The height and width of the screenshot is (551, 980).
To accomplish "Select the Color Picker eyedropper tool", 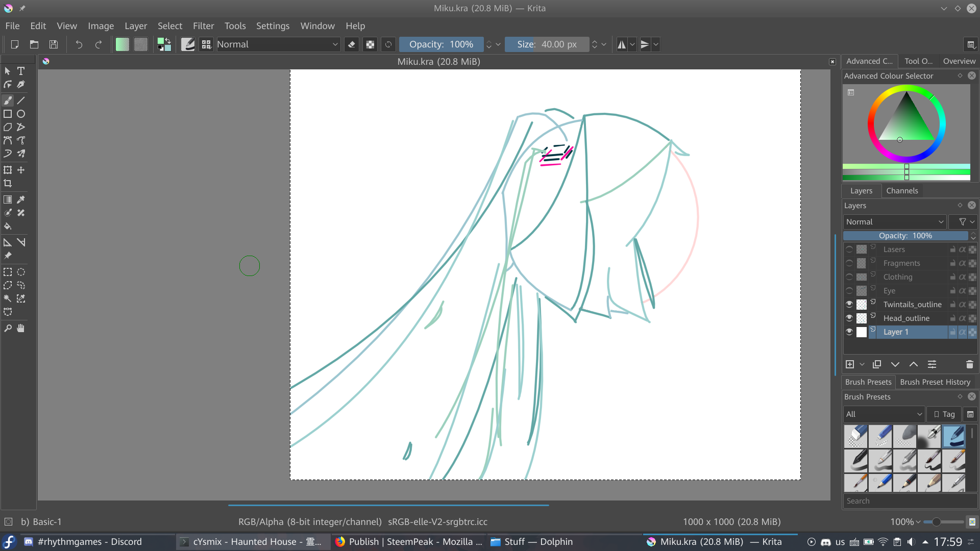I will click(21, 199).
